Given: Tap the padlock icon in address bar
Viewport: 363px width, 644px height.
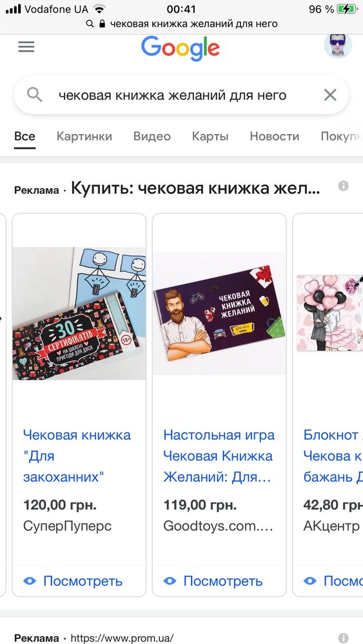Looking at the screenshot, I should tap(102, 24).
